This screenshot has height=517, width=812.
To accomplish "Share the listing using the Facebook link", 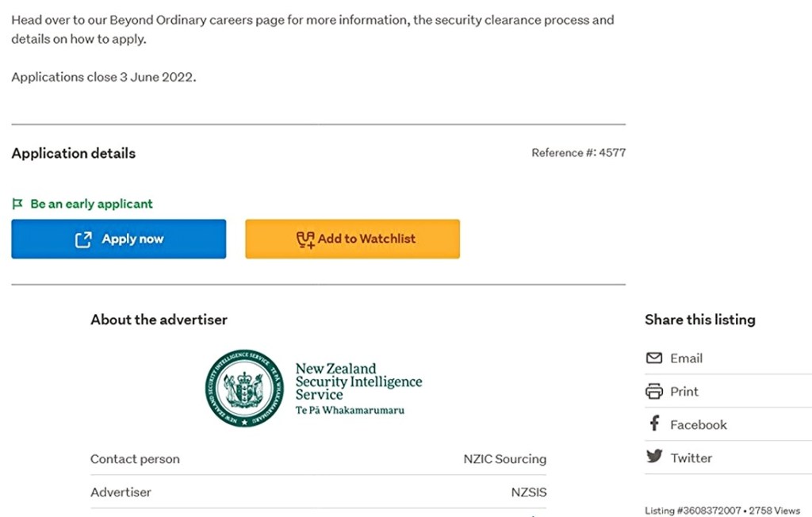I will pos(698,425).
